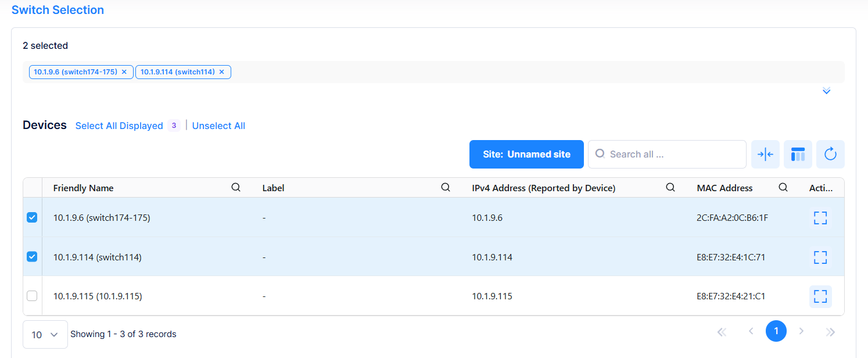
Task: Open the Friendly Name column search icon
Action: 236,187
